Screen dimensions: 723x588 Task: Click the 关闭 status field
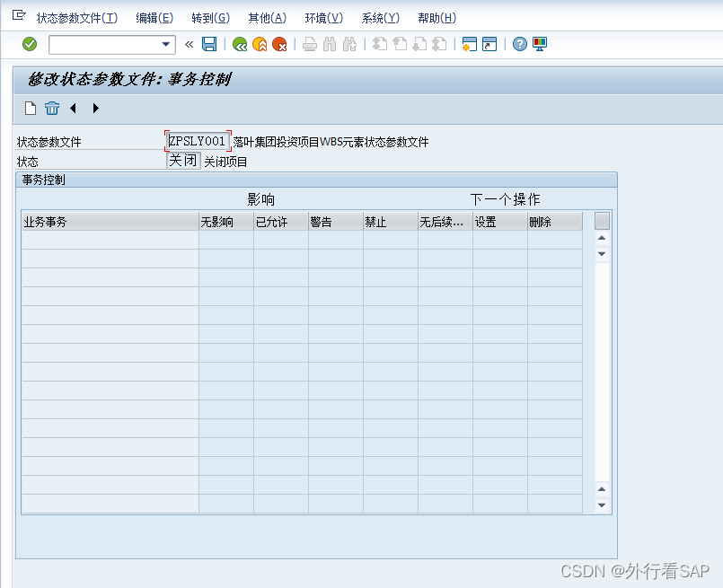click(183, 161)
